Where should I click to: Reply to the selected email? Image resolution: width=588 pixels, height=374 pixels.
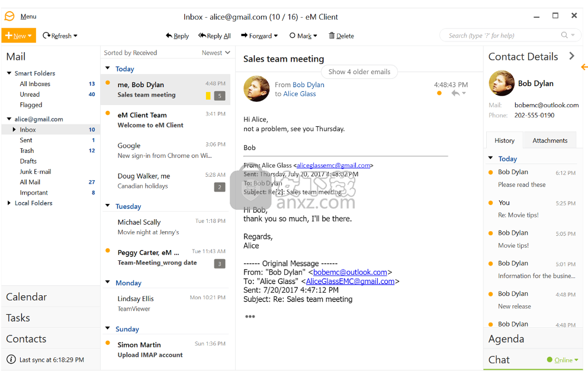point(178,36)
